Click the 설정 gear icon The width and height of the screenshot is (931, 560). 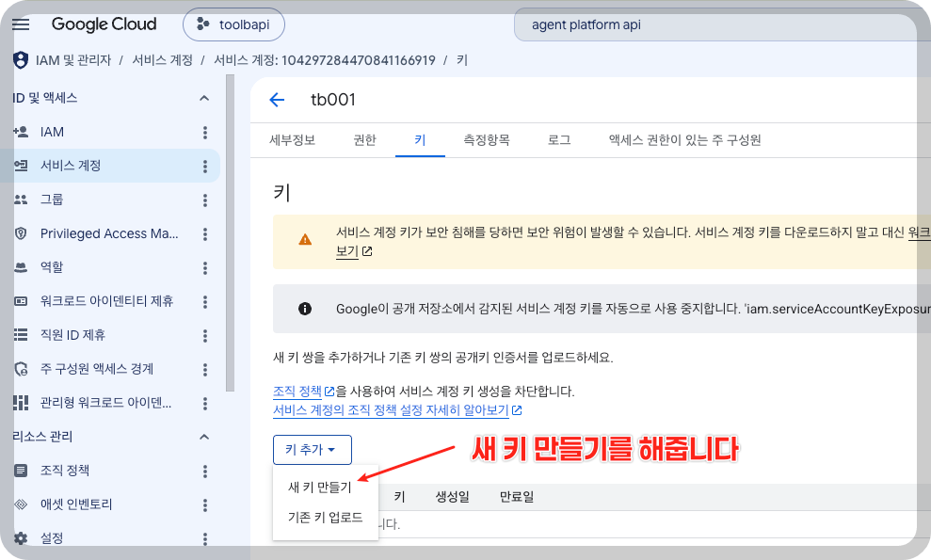tap(21, 538)
